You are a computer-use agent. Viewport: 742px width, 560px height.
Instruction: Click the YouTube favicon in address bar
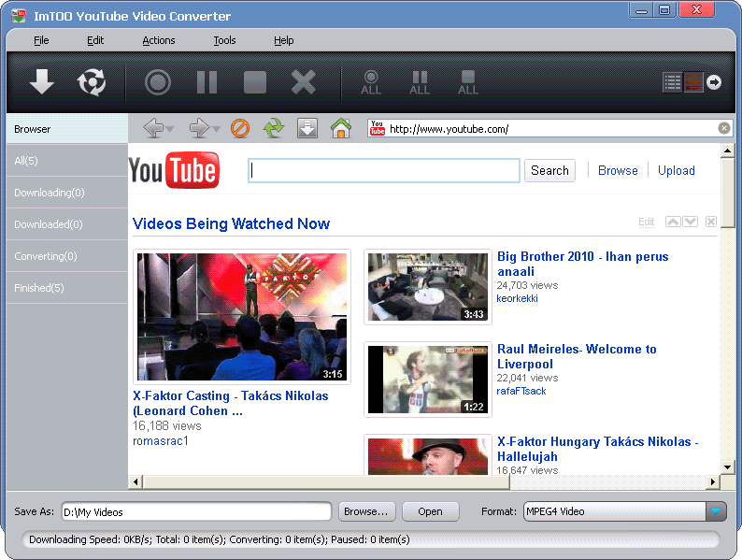coord(378,128)
